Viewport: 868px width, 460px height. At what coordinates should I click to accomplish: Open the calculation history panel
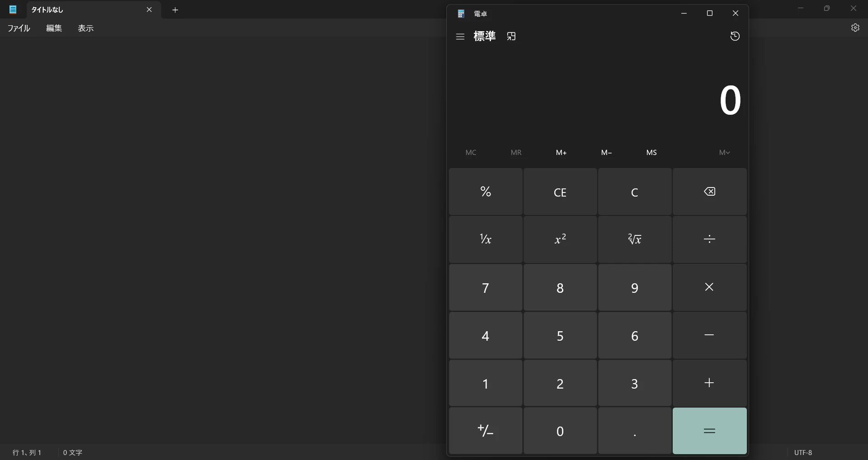(x=735, y=37)
